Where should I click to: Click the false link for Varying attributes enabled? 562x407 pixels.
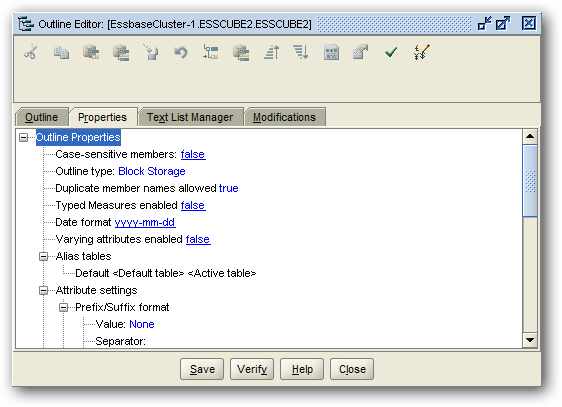point(198,239)
